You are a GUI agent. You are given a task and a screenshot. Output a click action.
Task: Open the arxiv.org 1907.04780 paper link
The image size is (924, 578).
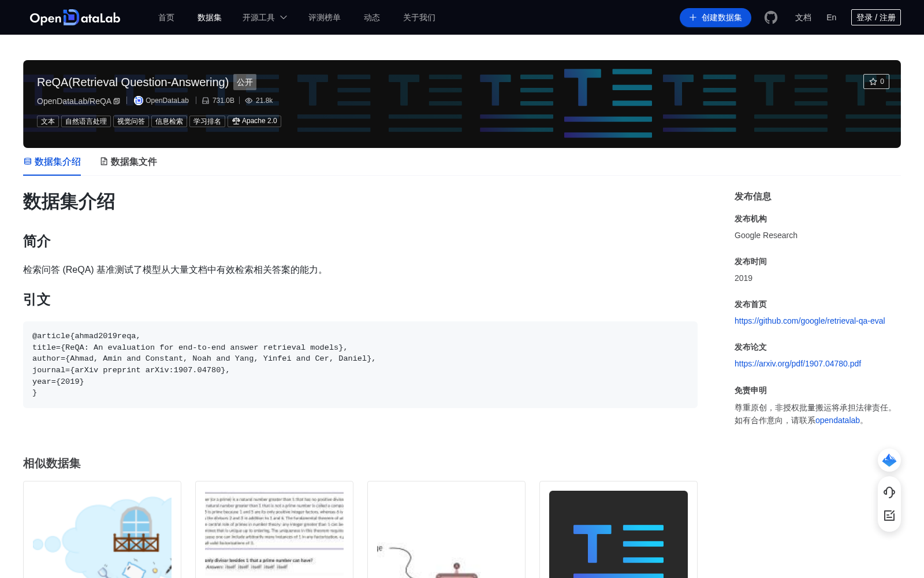click(798, 364)
